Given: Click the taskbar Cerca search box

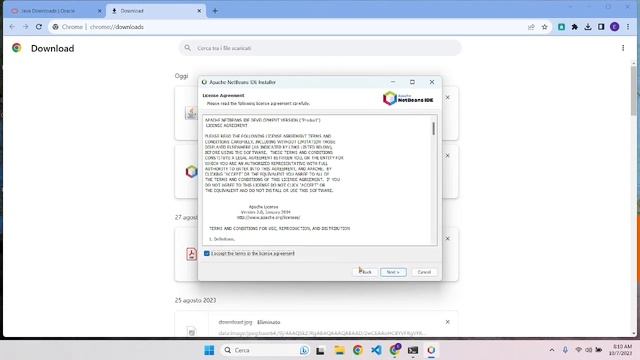Looking at the screenshot, I should tap(265, 350).
